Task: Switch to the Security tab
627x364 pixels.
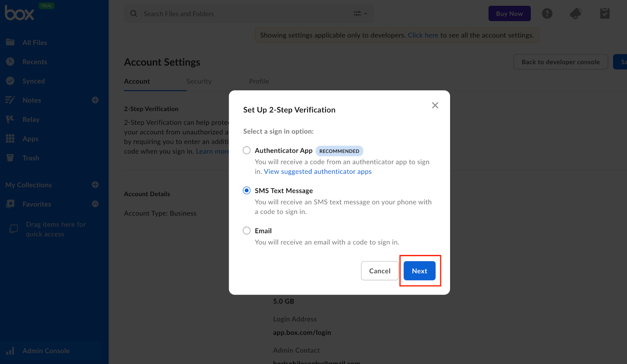Action: click(199, 81)
